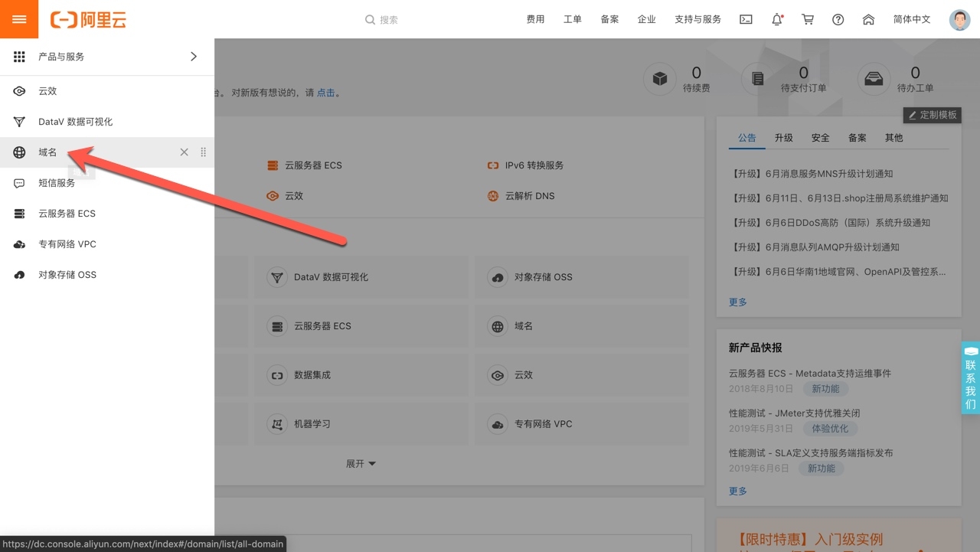Image resolution: width=980 pixels, height=552 pixels.
Task: Click the shopping cart icon
Action: 808,20
